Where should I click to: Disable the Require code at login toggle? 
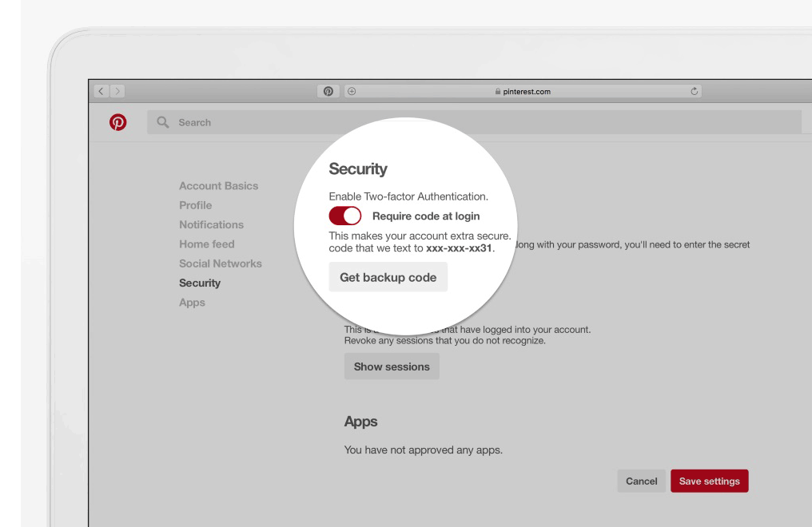344,216
